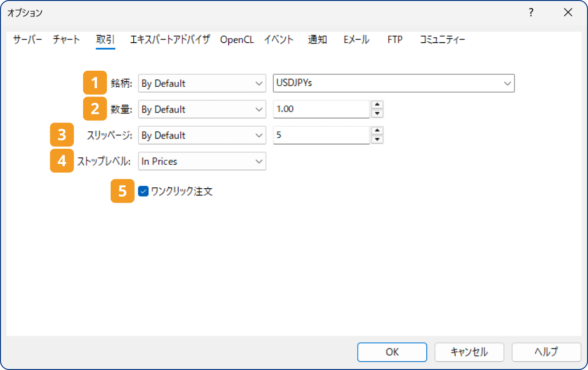The height and width of the screenshot is (370, 588).
Task: Open the OpenCL tab
Action: [x=237, y=39]
